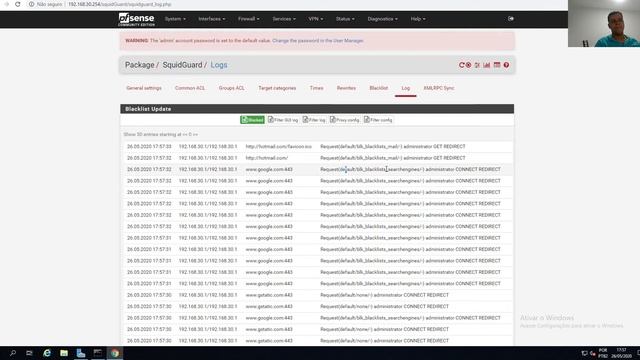
Task: Click the pfSense logo
Action: [136, 19]
